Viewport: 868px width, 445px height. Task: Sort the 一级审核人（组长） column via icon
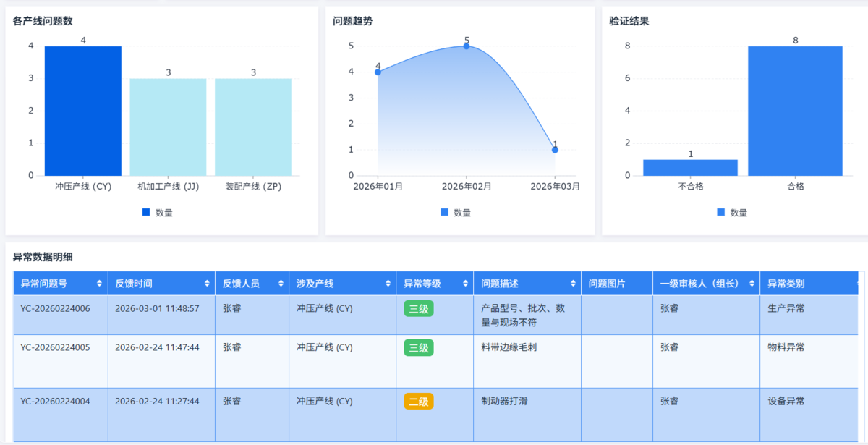(x=752, y=284)
